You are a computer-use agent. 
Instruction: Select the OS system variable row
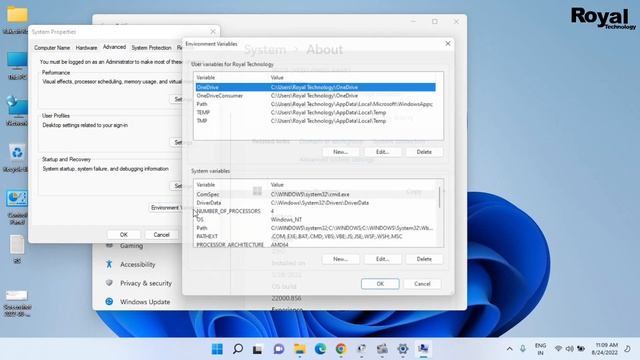click(x=316, y=219)
